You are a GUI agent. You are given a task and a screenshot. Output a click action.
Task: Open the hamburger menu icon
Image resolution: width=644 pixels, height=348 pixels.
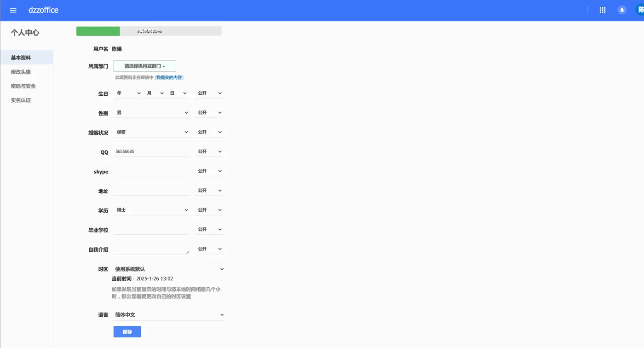pos(13,10)
